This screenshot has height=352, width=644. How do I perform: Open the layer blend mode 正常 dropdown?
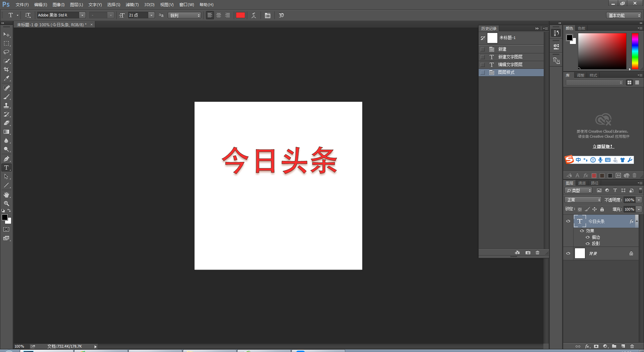[583, 200]
